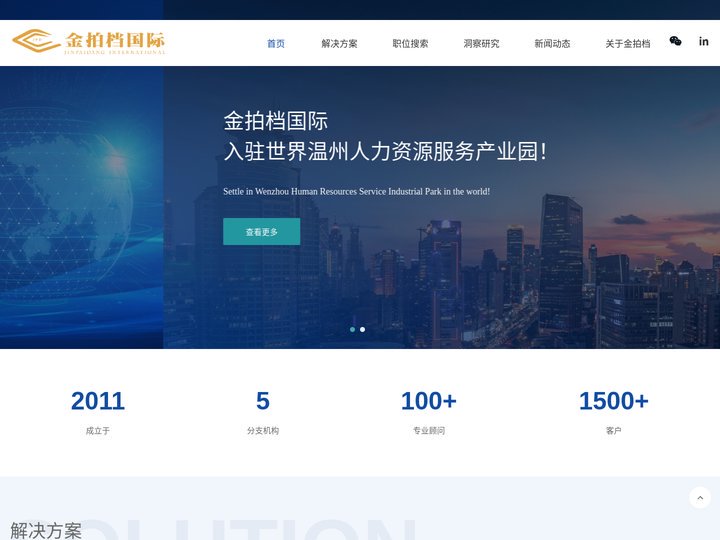Click the 金拍档国际 banner title
720x540 pixels.
[276, 121]
